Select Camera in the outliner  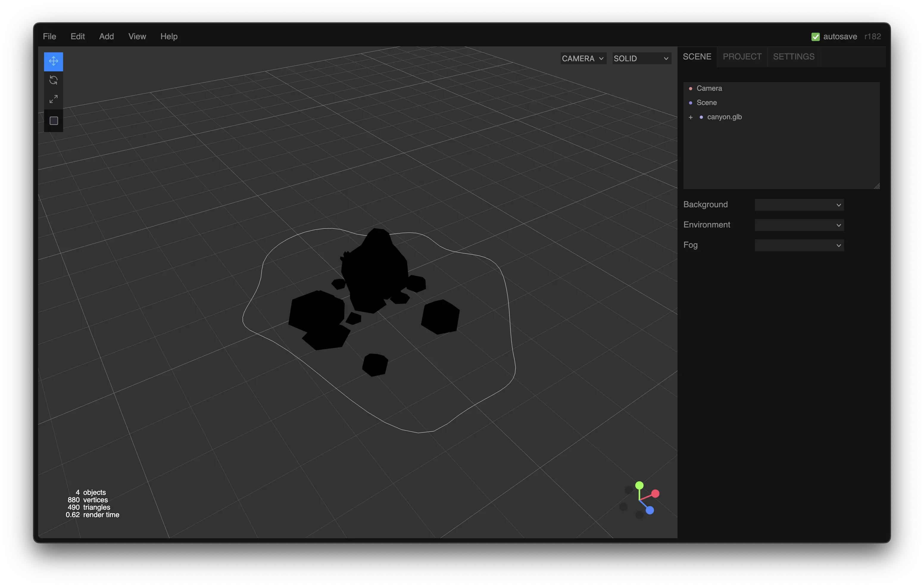pos(709,88)
